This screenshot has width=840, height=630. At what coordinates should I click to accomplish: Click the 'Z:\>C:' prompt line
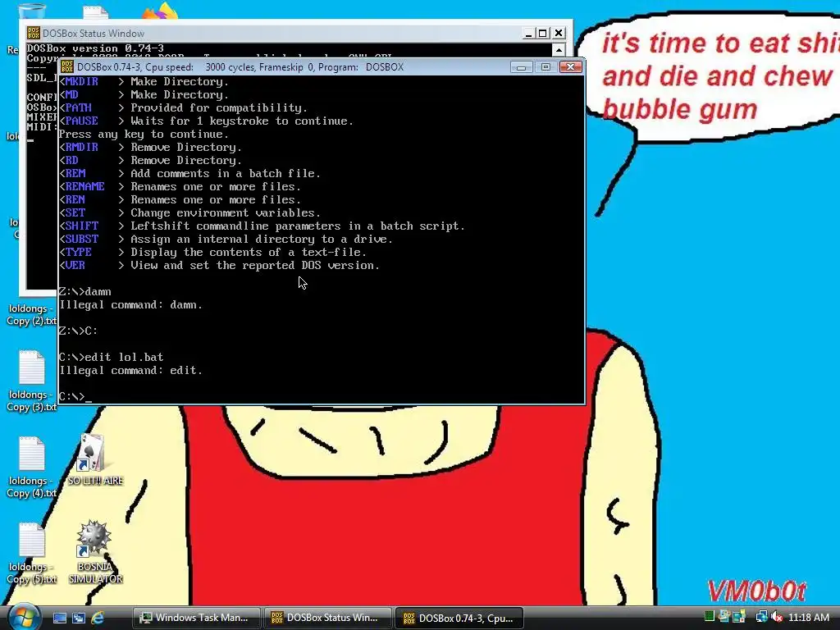click(78, 331)
